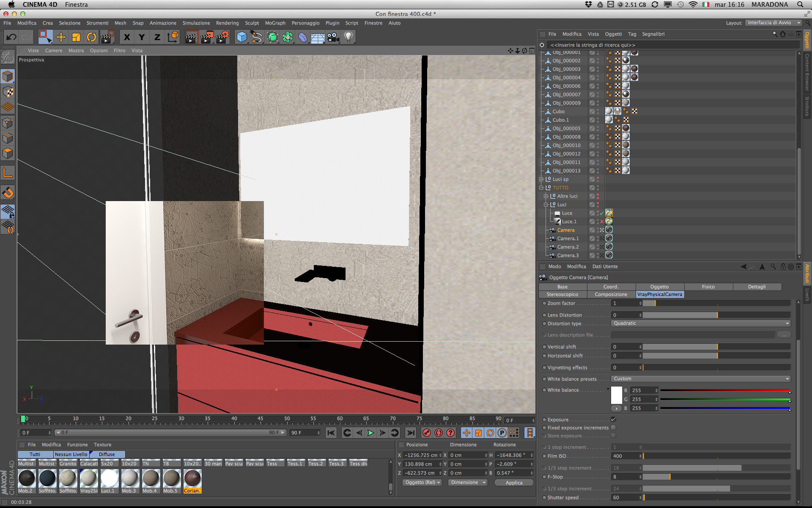Screen dimensions: 812x508
Task: Click the white balance color swatch
Action: (x=616, y=395)
